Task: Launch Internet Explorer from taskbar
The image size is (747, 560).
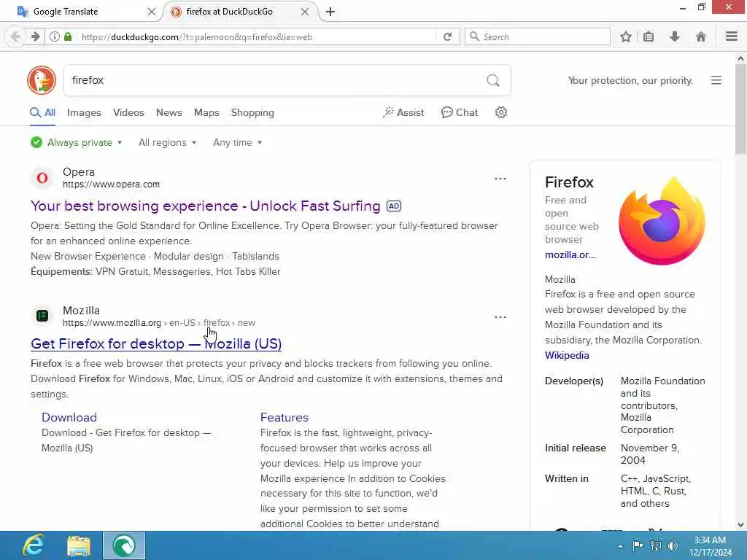Action: [x=34, y=545]
